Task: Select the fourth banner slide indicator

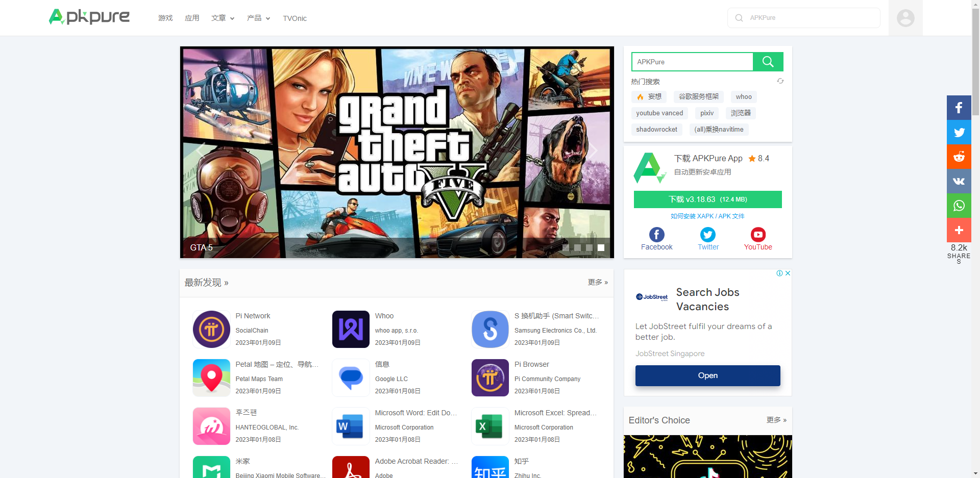Action: [x=601, y=247]
